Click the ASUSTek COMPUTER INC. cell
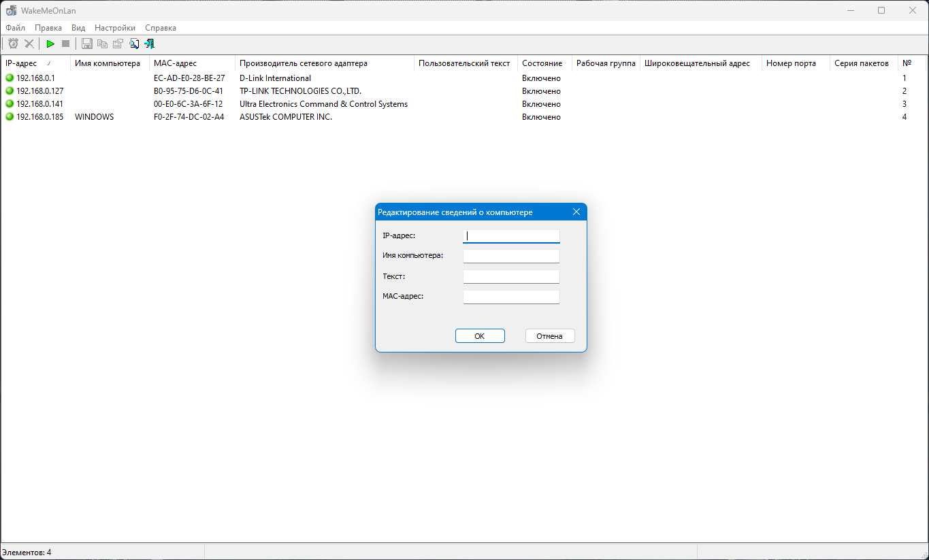 [x=286, y=117]
